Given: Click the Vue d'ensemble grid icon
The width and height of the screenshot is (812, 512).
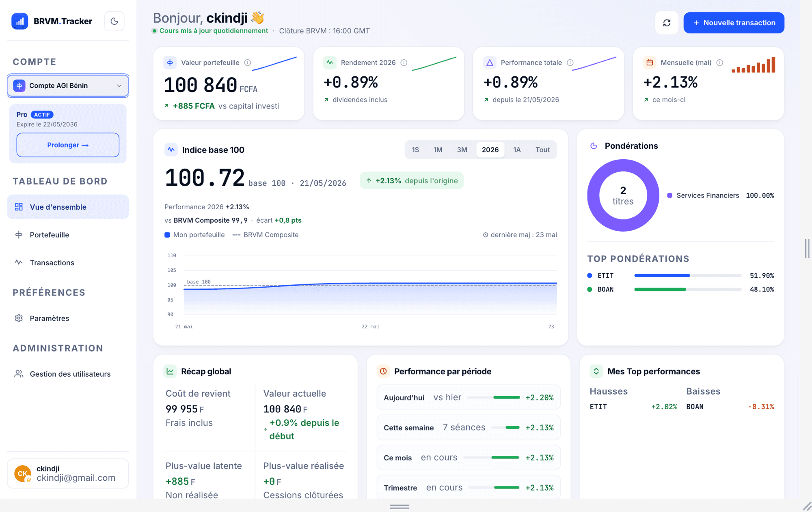Looking at the screenshot, I should 19,207.
